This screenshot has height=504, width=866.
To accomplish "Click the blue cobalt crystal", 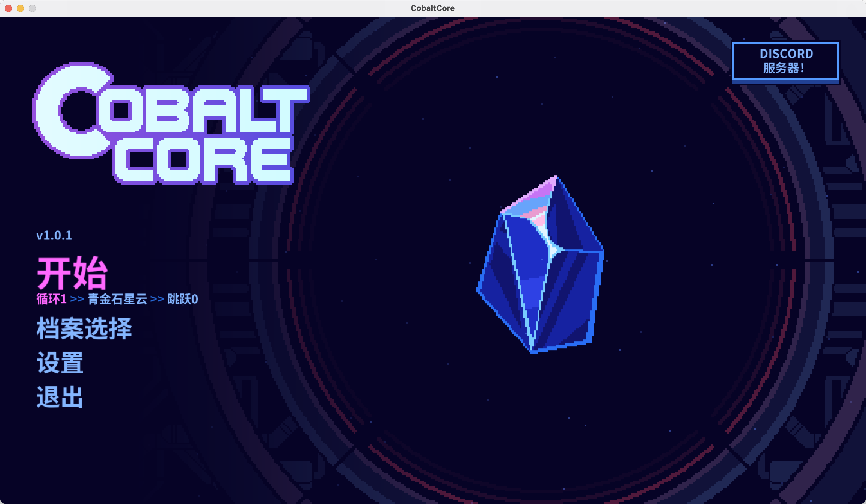I will pos(540,264).
